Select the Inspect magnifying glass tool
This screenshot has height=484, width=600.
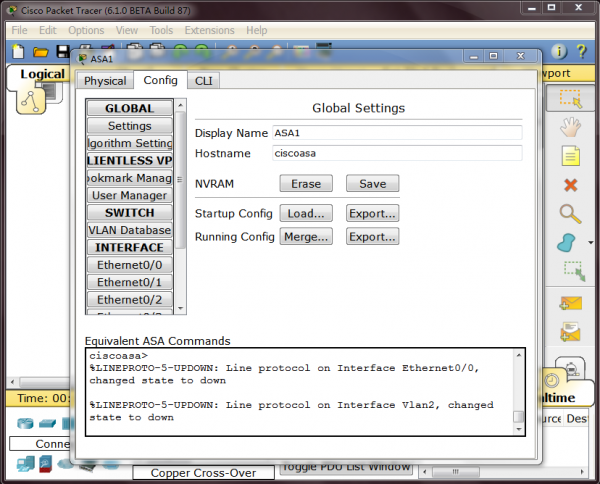click(x=571, y=214)
